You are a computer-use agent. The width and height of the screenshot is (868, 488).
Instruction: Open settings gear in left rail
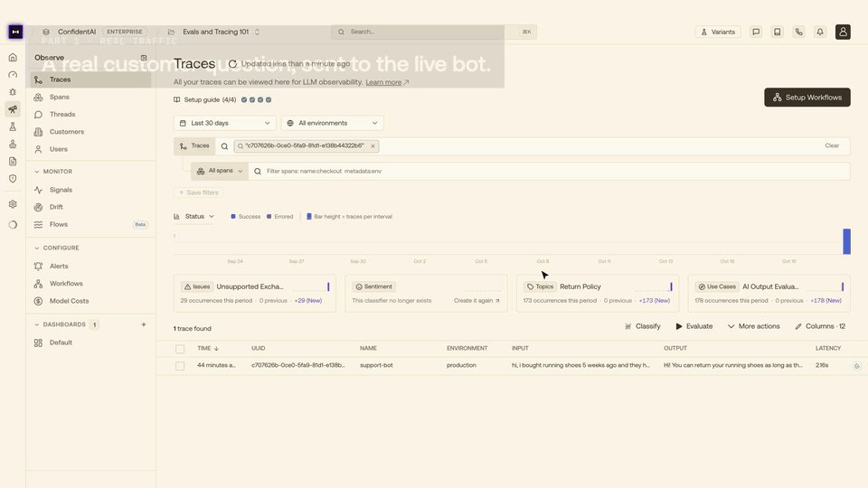click(13, 204)
